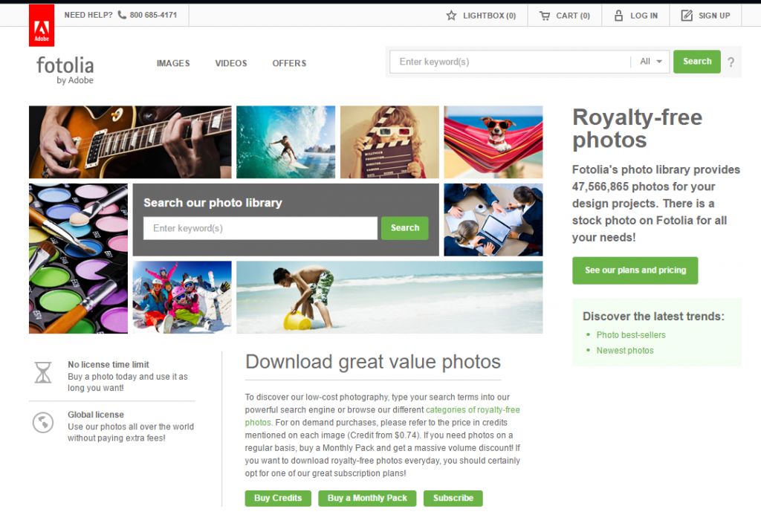Click the hourglass No license time limit icon

[x=43, y=372]
